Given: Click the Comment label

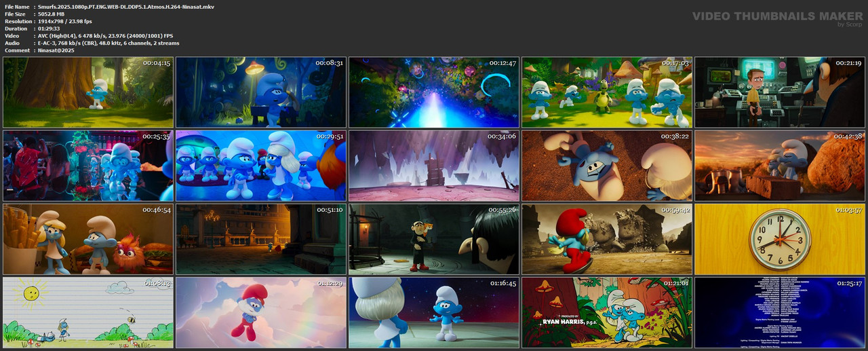Looking at the screenshot, I should (x=17, y=51).
